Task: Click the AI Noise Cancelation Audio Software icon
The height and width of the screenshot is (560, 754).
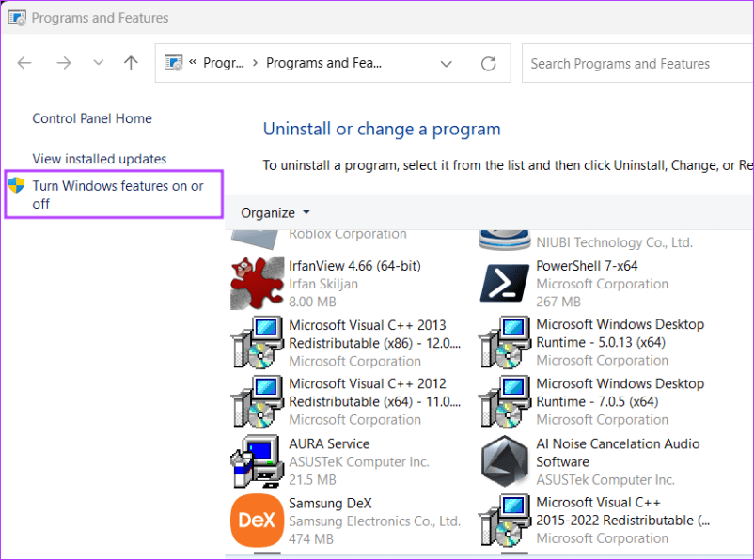Action: [504, 460]
